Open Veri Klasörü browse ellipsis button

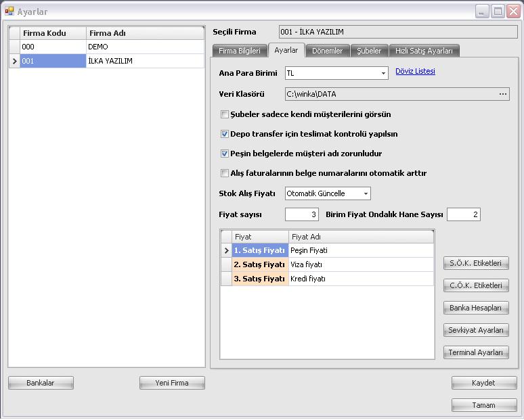(502, 94)
